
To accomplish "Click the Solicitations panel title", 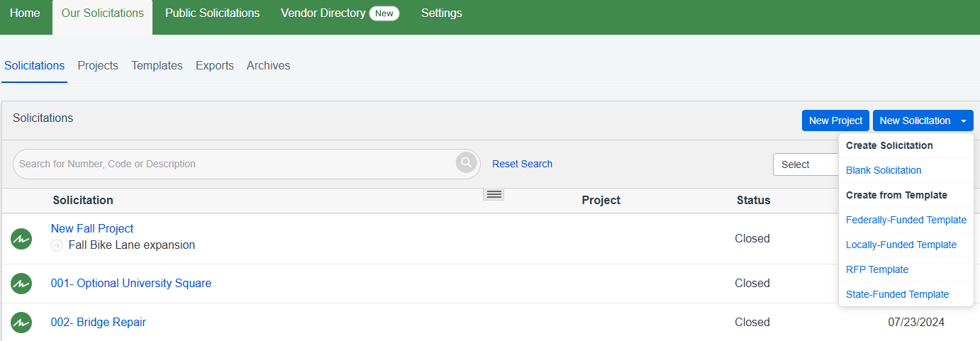I will pyautogui.click(x=43, y=118).
